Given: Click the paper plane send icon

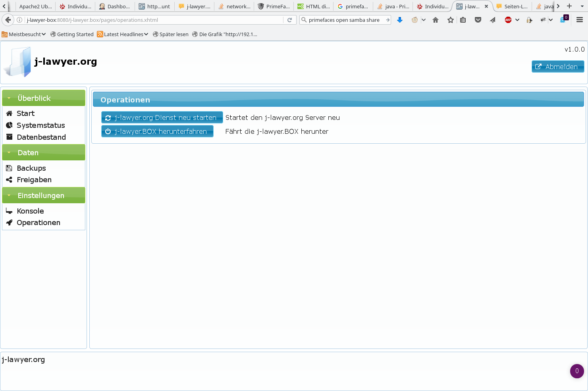Looking at the screenshot, I should [x=493, y=20].
